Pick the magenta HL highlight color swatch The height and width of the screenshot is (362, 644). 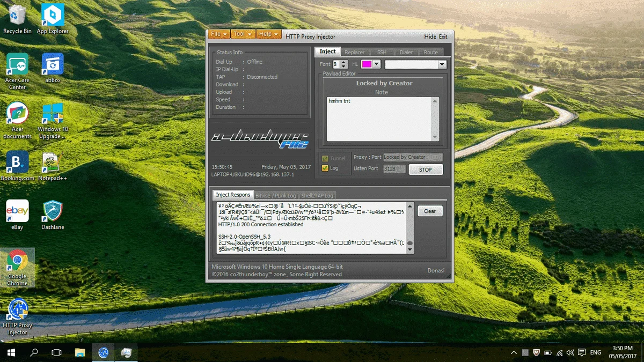367,64
